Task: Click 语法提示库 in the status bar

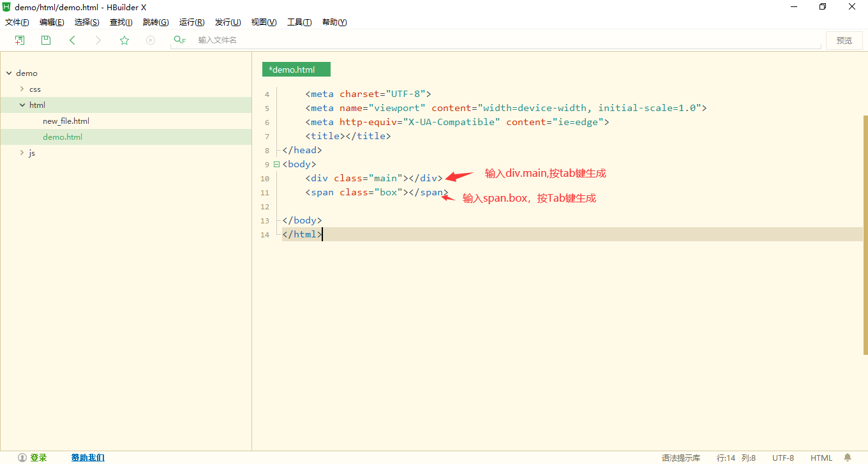Action: click(x=681, y=458)
